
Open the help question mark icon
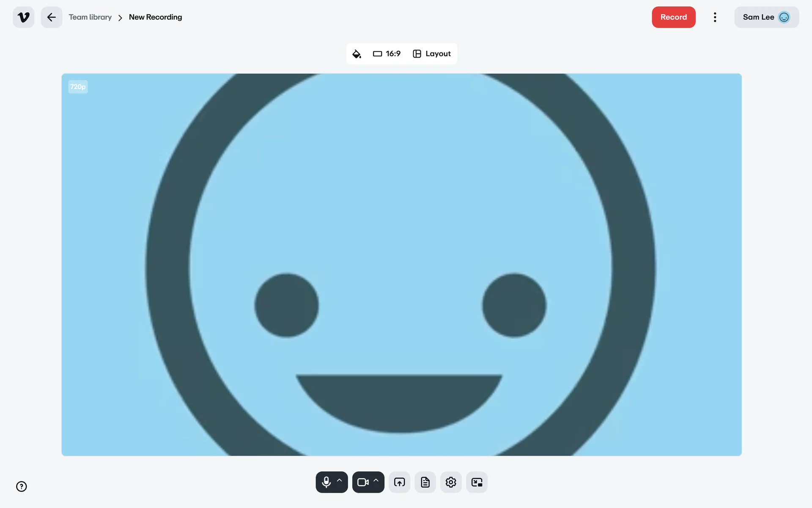tap(22, 486)
